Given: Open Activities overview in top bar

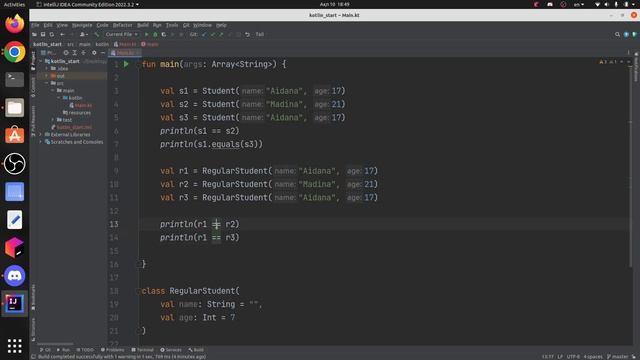Looking at the screenshot, I should coord(14,4).
